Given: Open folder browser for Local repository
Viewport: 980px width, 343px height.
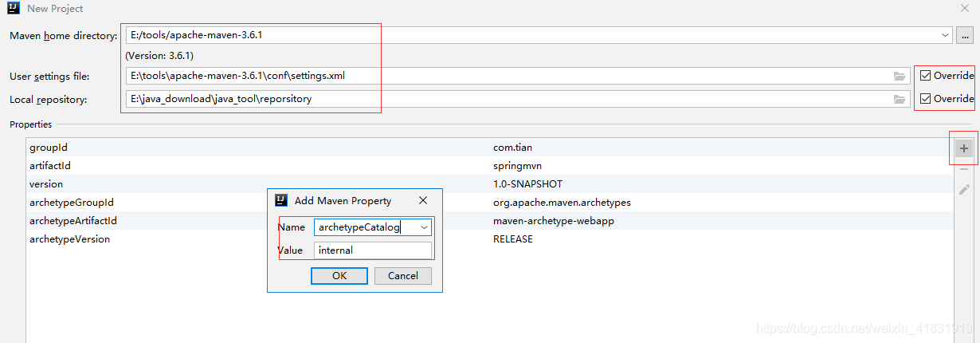Looking at the screenshot, I should tap(900, 100).
